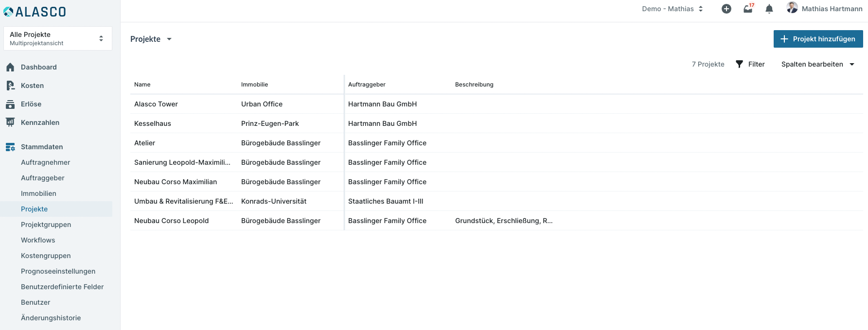This screenshot has width=868, height=330.
Task: Open Workflows submenu item
Action: point(38,240)
